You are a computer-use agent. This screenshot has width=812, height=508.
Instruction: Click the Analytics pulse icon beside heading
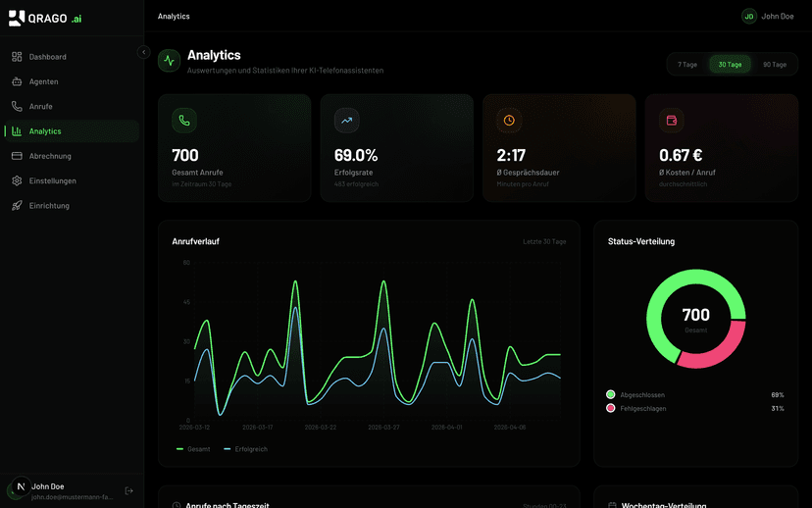[x=170, y=61]
